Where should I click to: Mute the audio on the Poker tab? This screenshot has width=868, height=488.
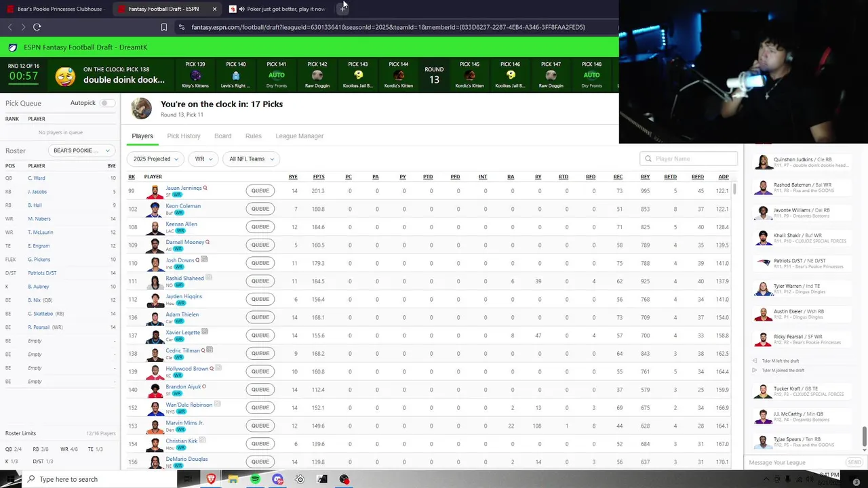pyautogui.click(x=241, y=9)
